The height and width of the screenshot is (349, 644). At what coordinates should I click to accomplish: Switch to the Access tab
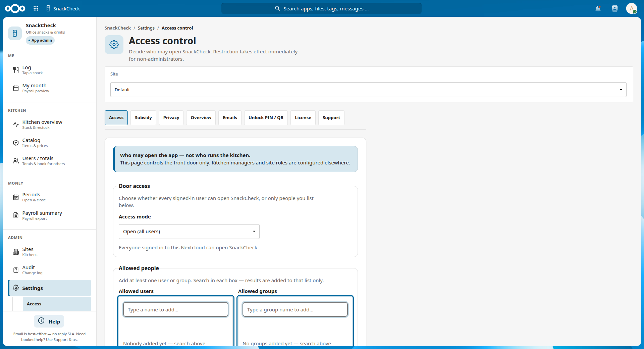click(116, 118)
